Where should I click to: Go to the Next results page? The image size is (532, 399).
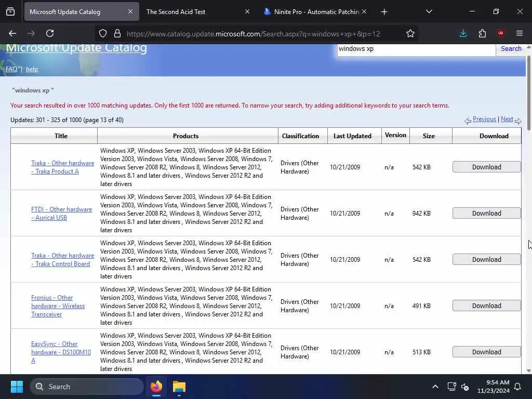pos(507,119)
